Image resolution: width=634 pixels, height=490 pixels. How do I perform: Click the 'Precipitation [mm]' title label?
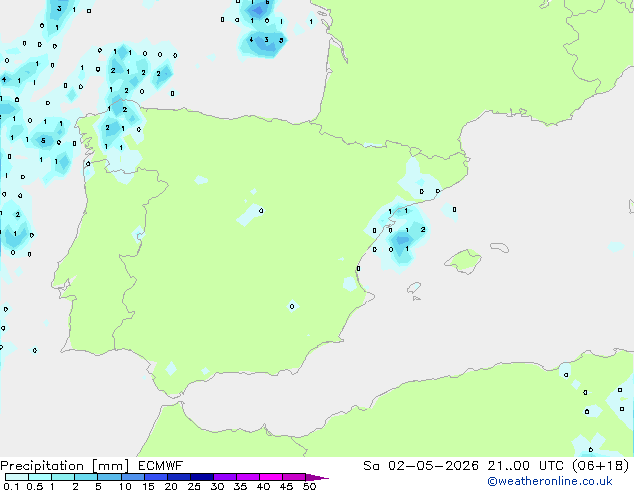65,466
